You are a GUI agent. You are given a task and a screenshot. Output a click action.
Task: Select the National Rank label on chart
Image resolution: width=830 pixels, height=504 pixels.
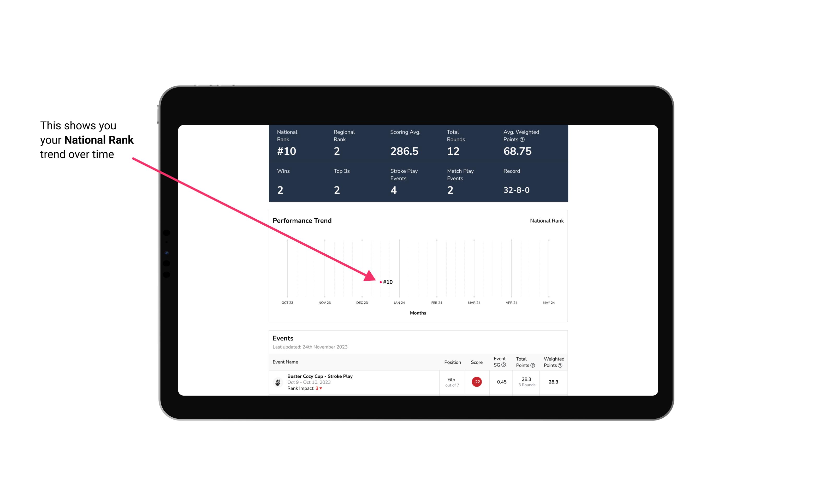click(x=546, y=220)
